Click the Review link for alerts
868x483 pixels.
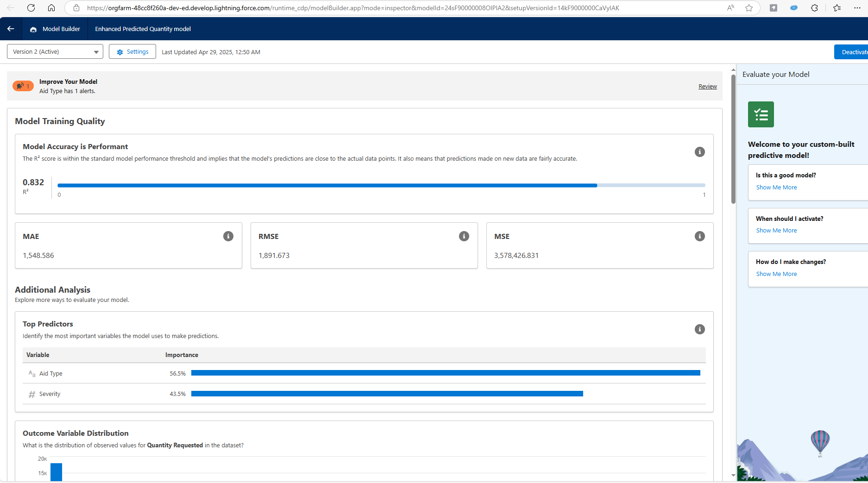point(708,87)
